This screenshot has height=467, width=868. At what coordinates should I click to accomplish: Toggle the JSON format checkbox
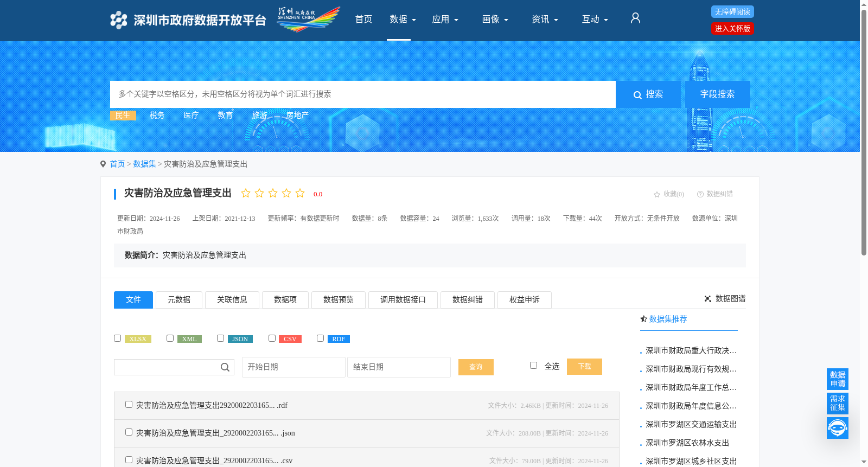tap(220, 338)
